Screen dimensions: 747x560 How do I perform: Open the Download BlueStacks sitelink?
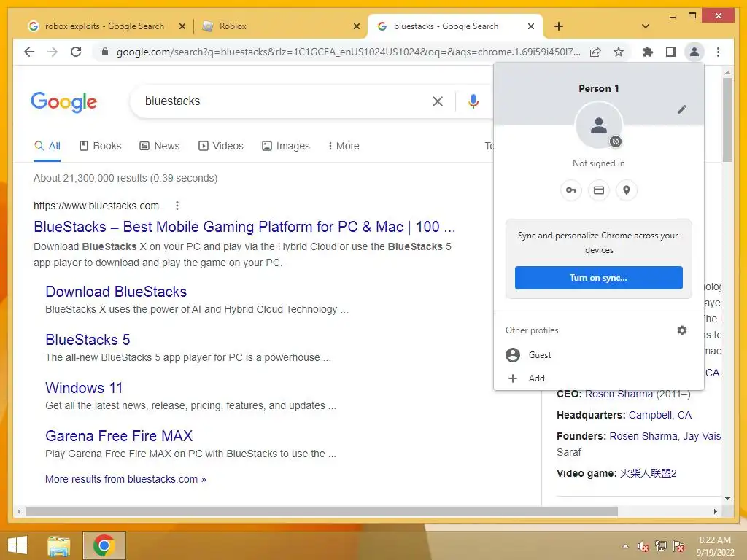pos(116,292)
